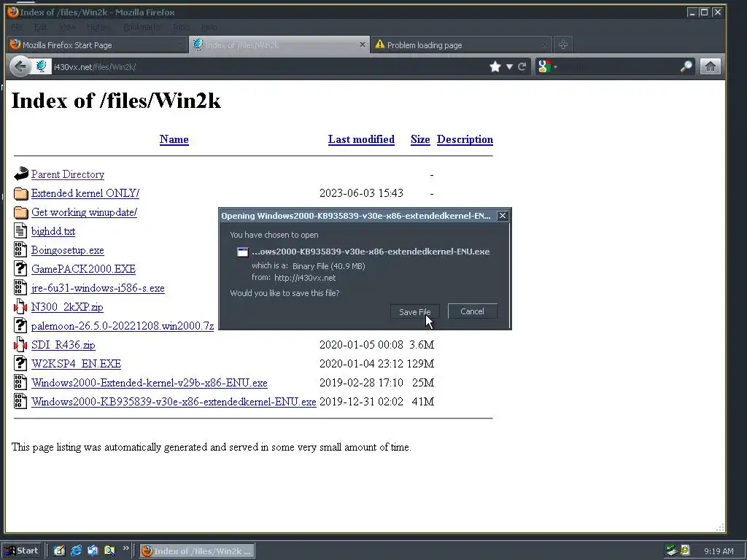Screen dimensions: 747x560
Task: Open the Edit menu
Action: tap(41, 27)
